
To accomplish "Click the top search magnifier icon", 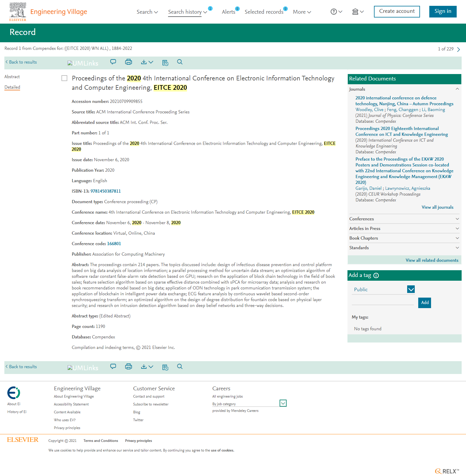I will pyautogui.click(x=180, y=62).
